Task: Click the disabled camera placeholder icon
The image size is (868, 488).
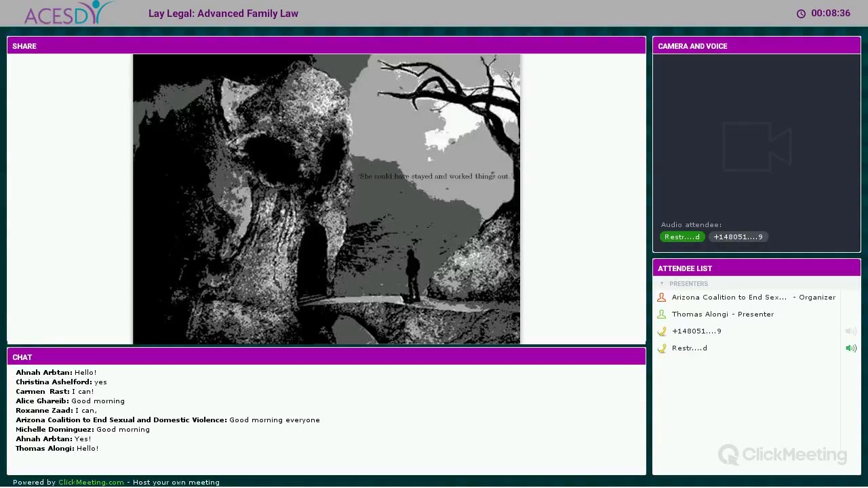Action: [757, 146]
